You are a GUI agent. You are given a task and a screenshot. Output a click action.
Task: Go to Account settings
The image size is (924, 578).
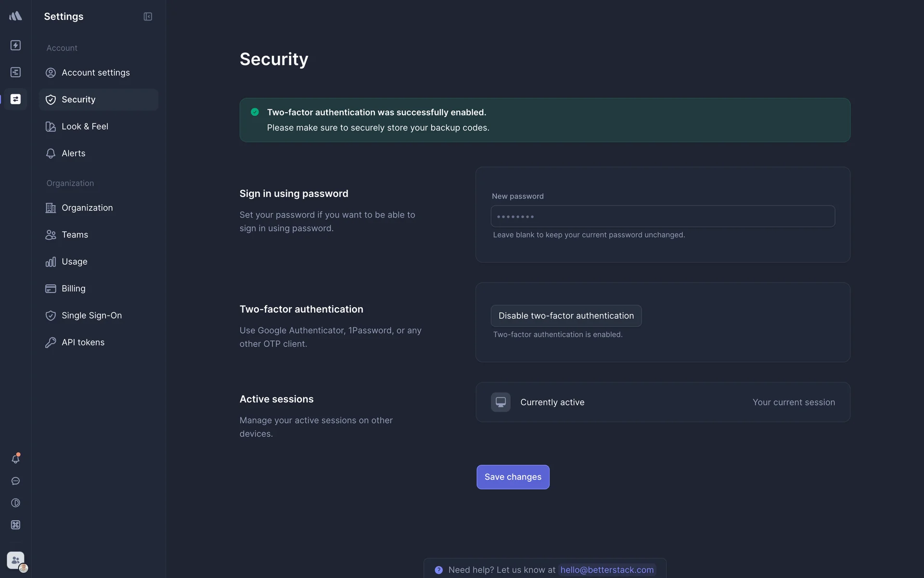[x=95, y=73]
